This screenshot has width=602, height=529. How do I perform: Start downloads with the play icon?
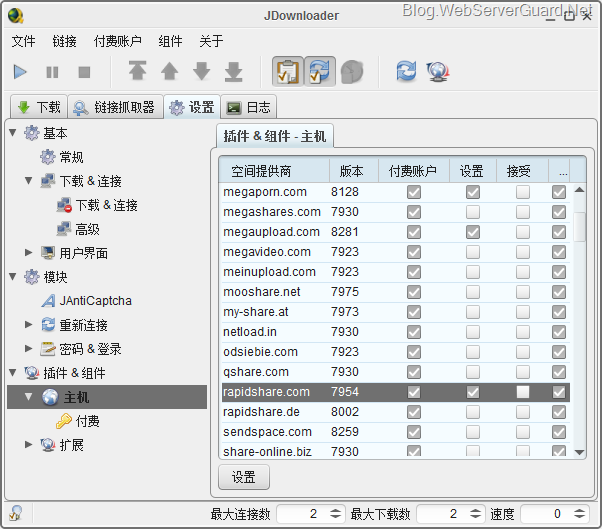[20, 72]
